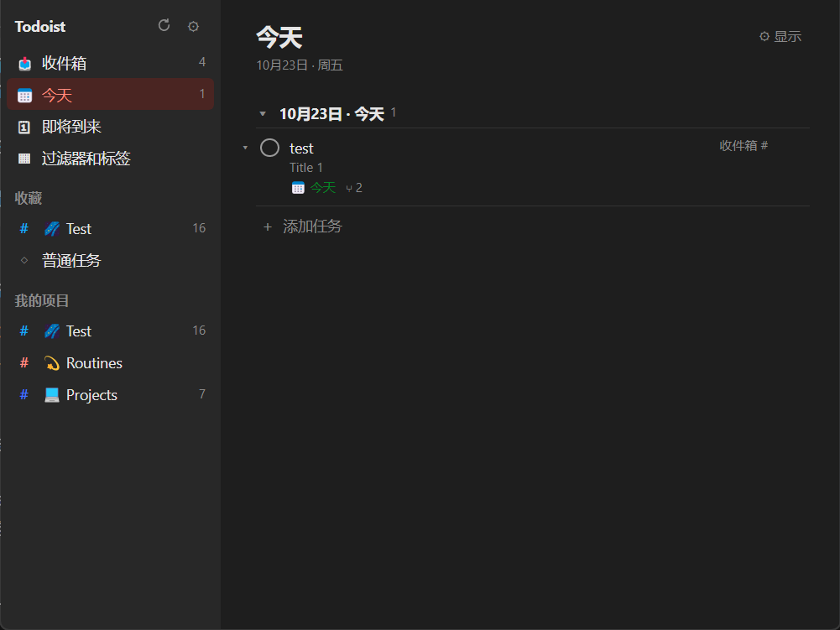Screen dimensions: 840x630
Task: Click the red hash icon of Routines
Action: [24, 362]
